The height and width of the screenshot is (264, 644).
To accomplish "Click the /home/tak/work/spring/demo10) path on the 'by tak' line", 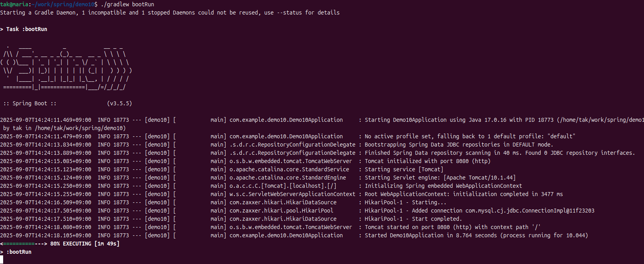I will click(80, 128).
